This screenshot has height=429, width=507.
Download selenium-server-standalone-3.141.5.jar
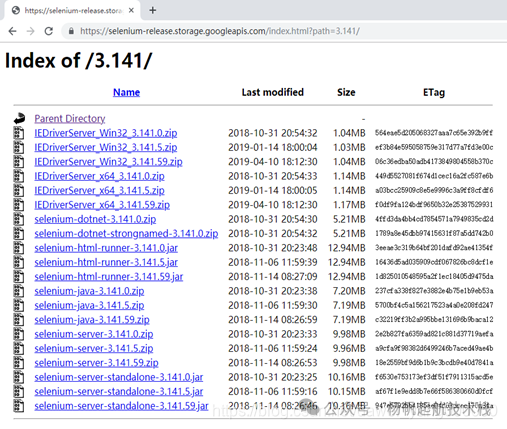[119, 392]
